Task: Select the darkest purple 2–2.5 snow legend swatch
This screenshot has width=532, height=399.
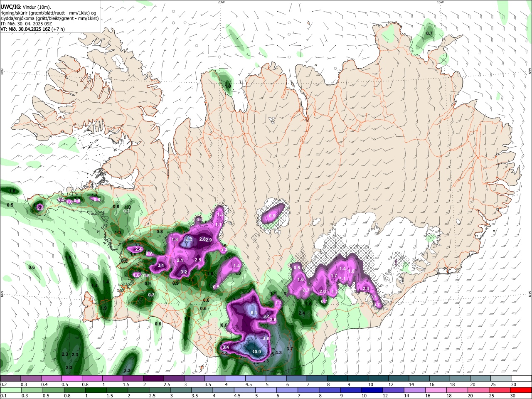Action: 153,379
